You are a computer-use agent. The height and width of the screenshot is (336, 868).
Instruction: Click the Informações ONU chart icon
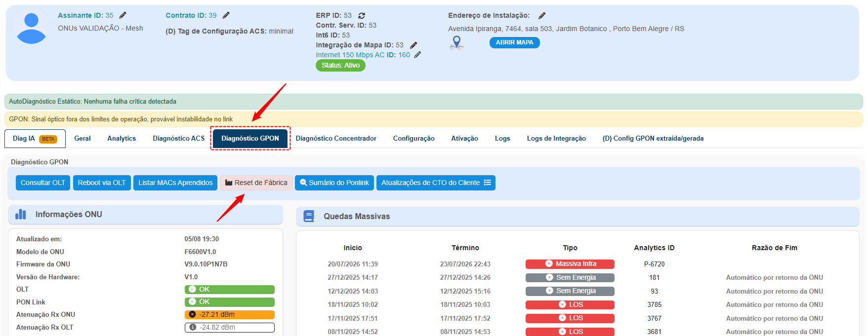(21, 214)
